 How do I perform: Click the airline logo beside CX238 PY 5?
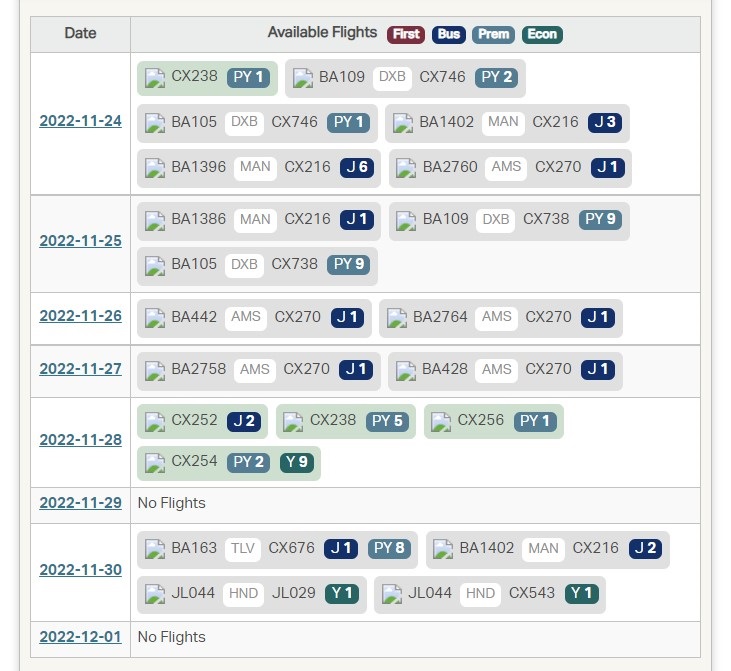pyautogui.click(x=293, y=422)
